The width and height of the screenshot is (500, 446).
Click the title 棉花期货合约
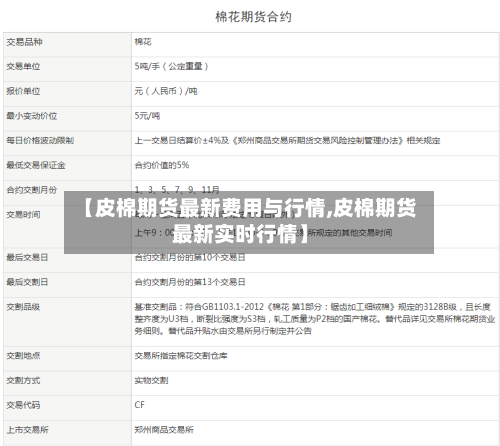point(253,17)
